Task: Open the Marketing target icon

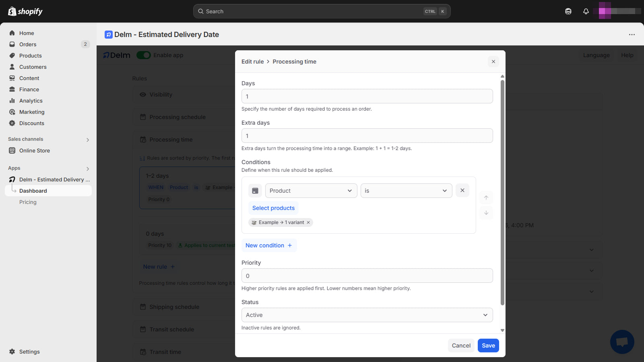Action: [12, 112]
